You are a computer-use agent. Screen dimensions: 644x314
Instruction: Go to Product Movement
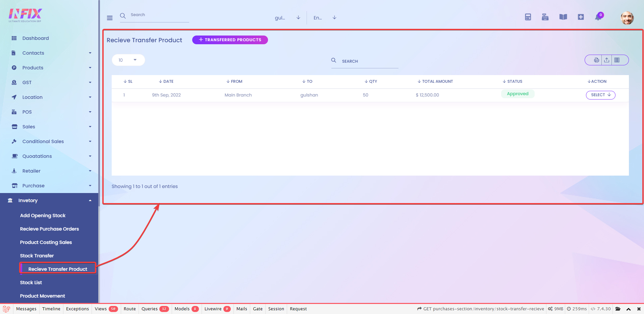(x=43, y=296)
